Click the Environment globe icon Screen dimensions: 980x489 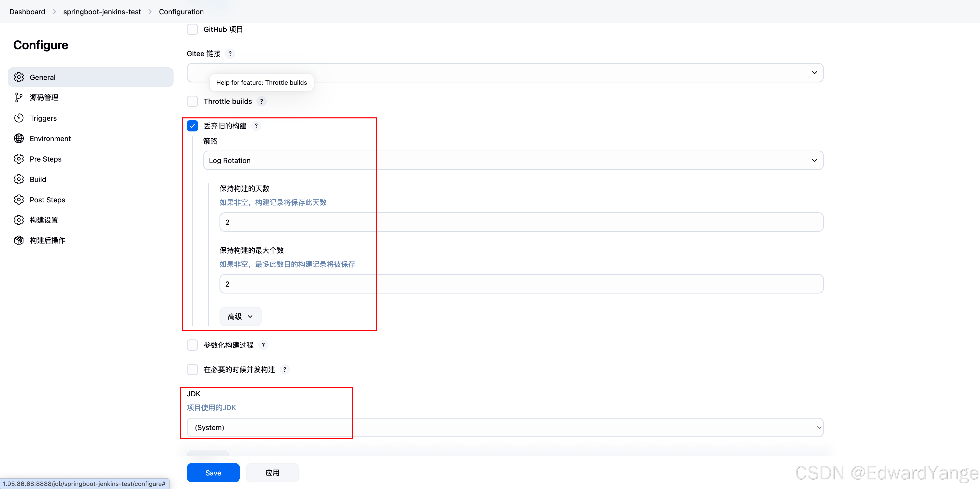pyautogui.click(x=19, y=139)
